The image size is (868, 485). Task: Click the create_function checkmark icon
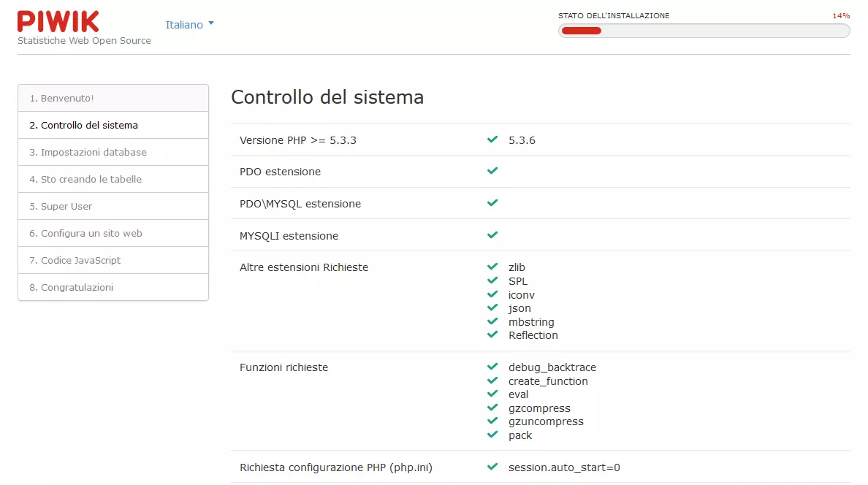[492, 381]
